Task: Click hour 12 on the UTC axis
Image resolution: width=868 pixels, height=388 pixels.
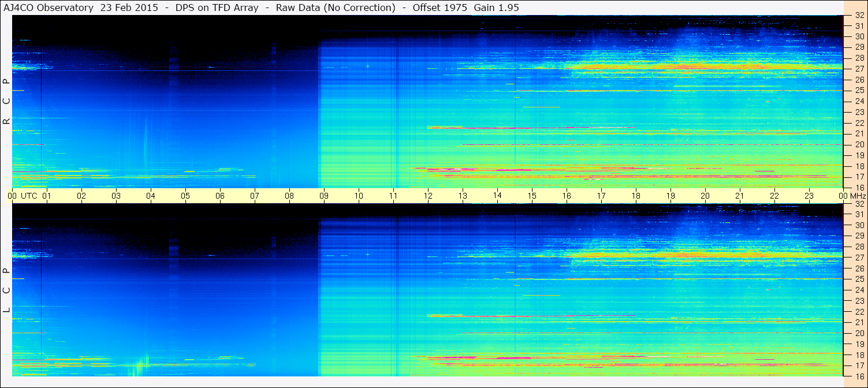Action: coord(428,196)
